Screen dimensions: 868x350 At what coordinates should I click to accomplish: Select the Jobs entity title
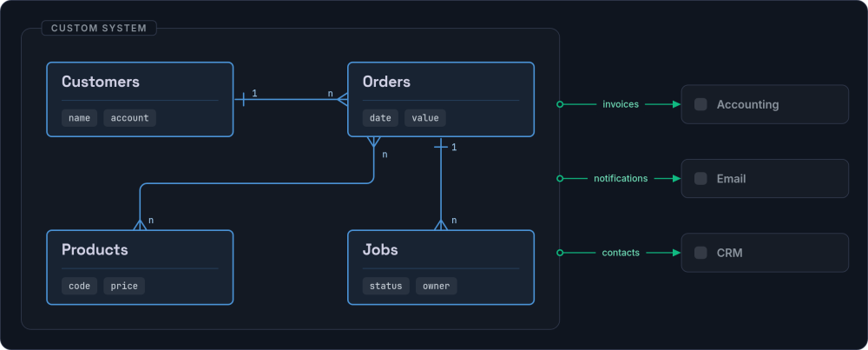(380, 250)
